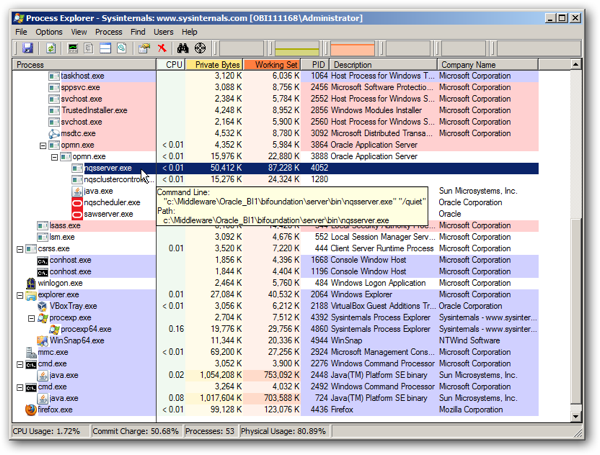
Task: Select the lsm.exe process row
Action: pos(276,237)
